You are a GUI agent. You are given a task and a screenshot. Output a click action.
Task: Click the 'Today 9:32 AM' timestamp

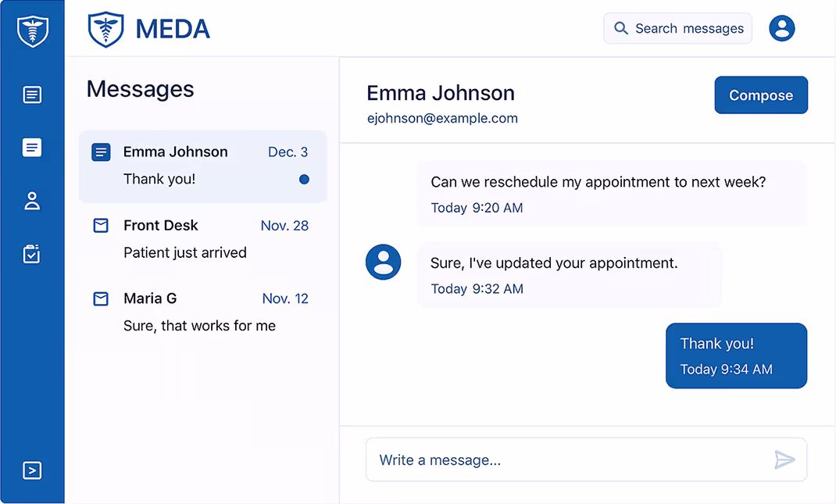click(x=477, y=289)
